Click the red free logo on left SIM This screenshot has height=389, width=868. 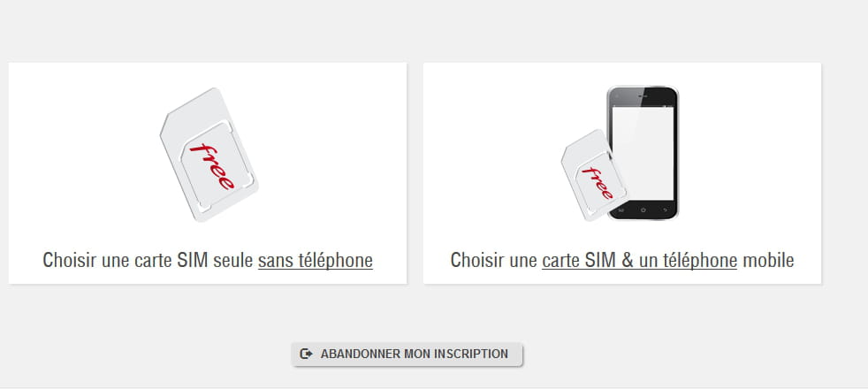coord(212,166)
